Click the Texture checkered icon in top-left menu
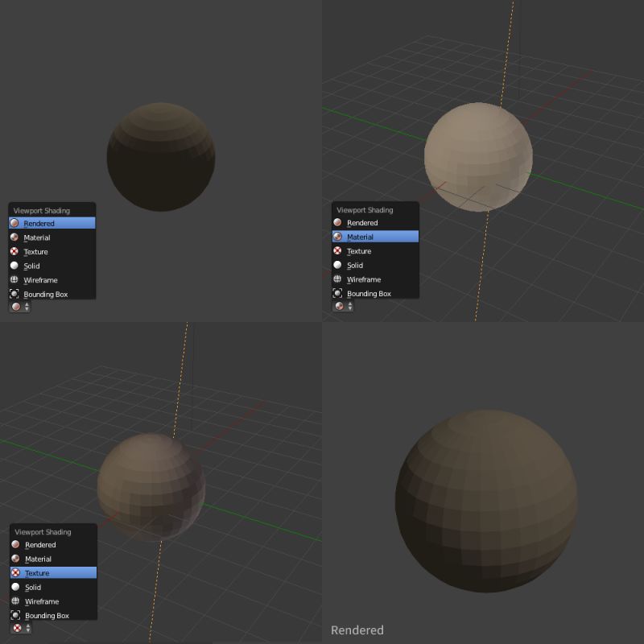The image size is (644, 644). pyautogui.click(x=14, y=251)
